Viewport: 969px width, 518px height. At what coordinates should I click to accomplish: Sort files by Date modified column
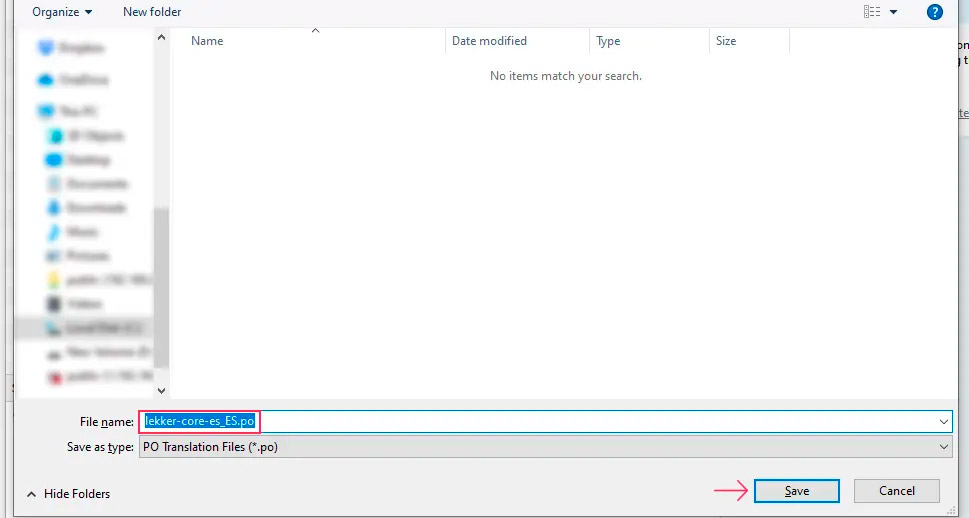click(x=489, y=41)
